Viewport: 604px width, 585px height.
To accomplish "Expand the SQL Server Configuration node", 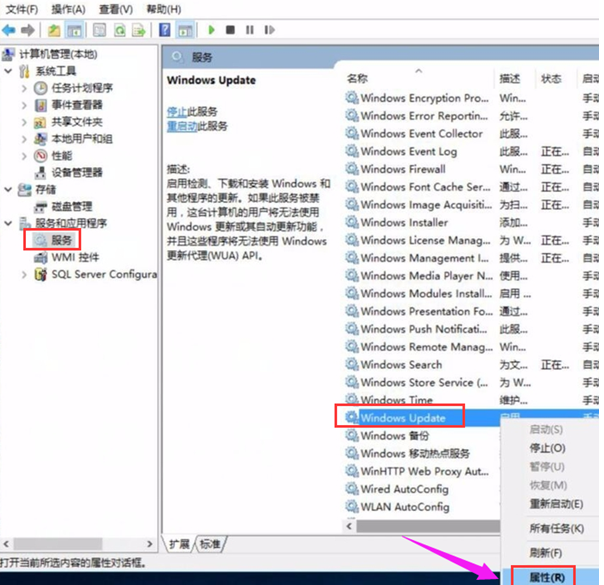I will click(x=25, y=275).
